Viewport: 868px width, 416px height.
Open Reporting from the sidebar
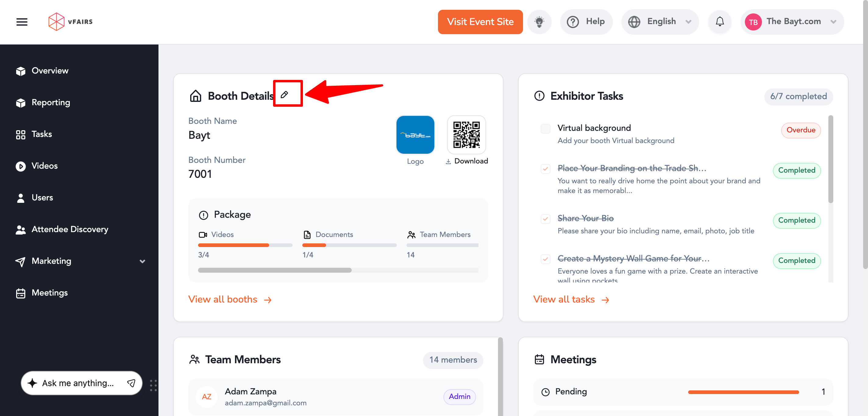coord(51,102)
